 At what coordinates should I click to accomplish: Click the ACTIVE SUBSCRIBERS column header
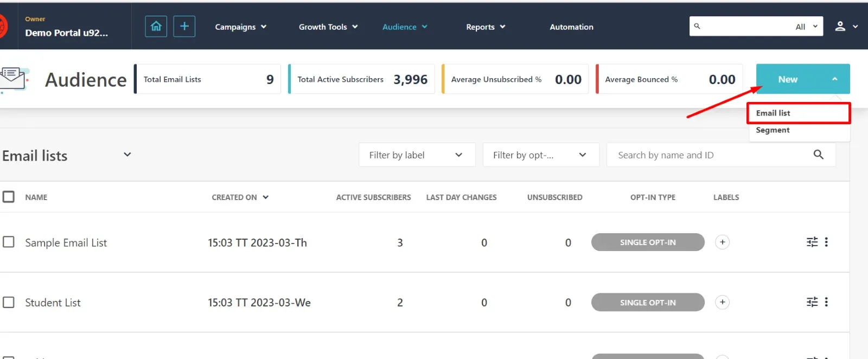click(373, 197)
